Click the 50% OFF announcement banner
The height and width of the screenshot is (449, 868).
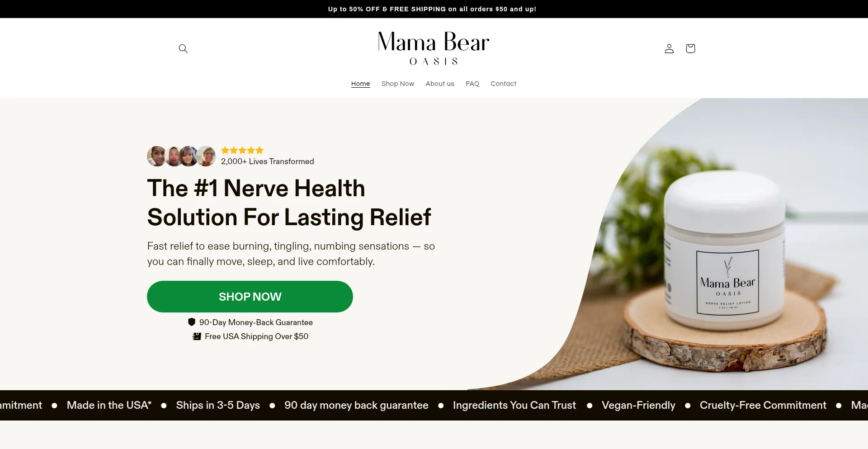click(432, 9)
